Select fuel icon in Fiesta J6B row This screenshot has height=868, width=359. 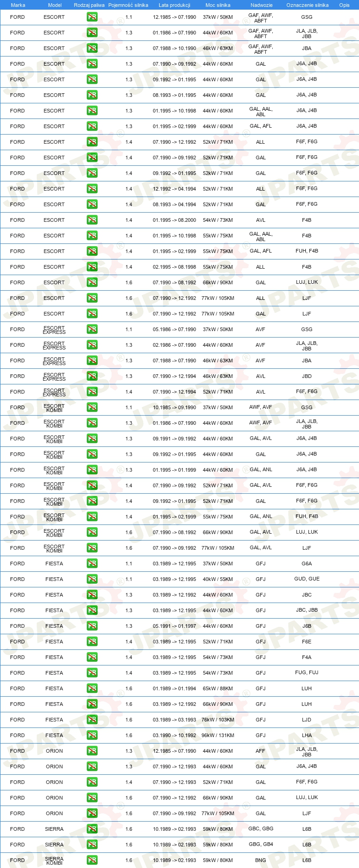(x=92, y=626)
